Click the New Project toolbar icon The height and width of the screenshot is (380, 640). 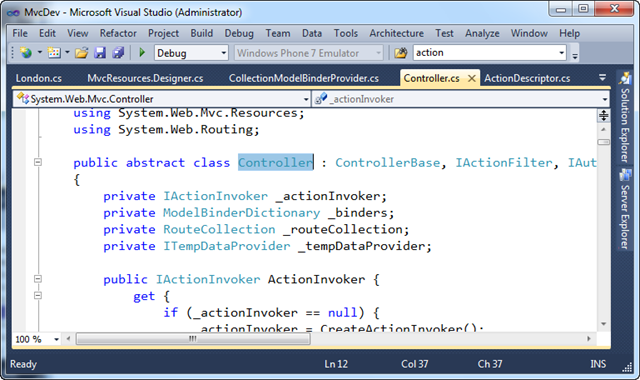click(26, 53)
